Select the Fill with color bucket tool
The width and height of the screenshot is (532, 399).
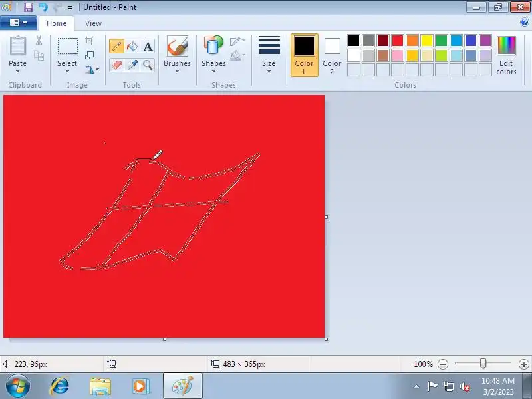[132, 46]
